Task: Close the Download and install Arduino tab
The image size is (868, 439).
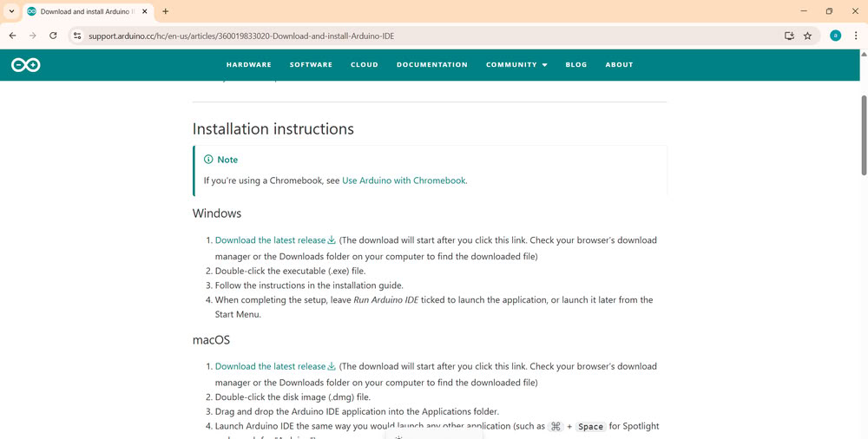Action: 144,11
